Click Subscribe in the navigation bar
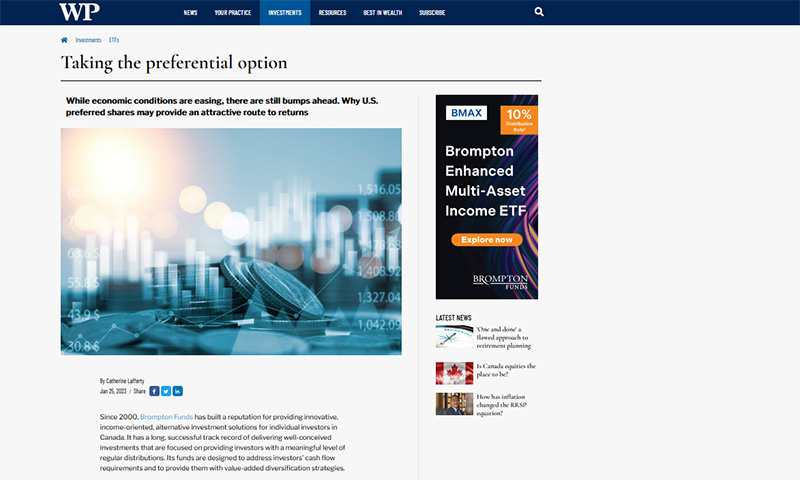 [432, 13]
